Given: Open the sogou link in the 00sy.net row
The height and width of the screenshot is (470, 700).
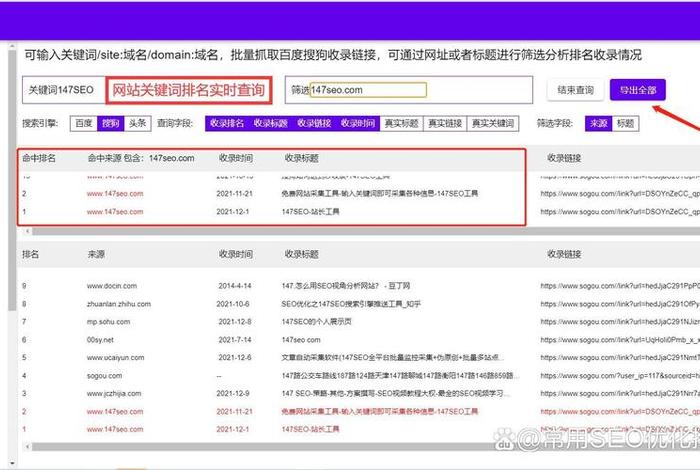Looking at the screenshot, I should (x=620, y=340).
